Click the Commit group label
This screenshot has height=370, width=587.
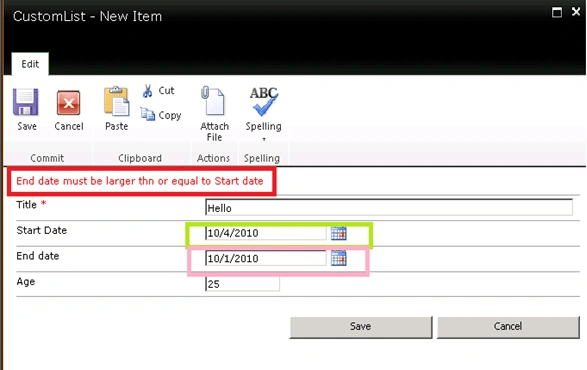click(x=47, y=158)
